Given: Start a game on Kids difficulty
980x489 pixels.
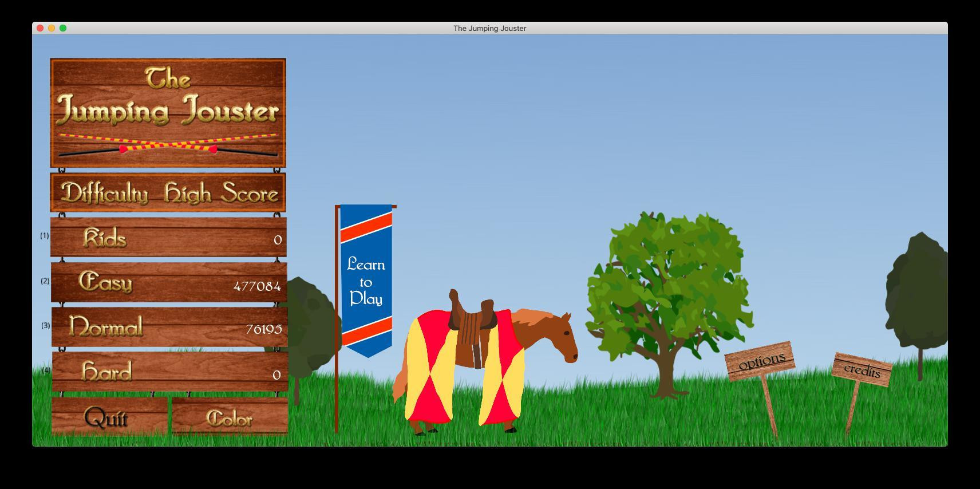Looking at the screenshot, I should [x=168, y=237].
